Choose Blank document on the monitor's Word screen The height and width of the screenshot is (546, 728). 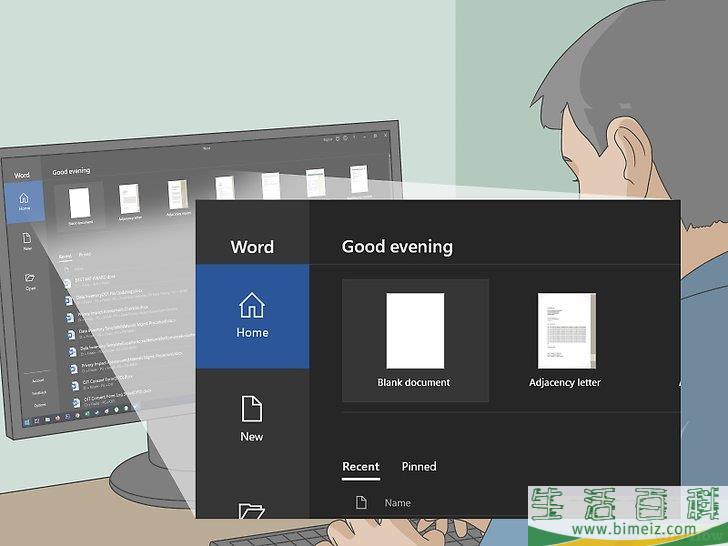80,206
